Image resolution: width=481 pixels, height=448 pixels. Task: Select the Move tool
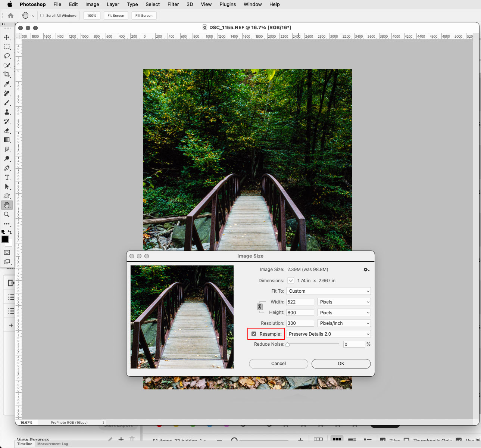tap(7, 37)
